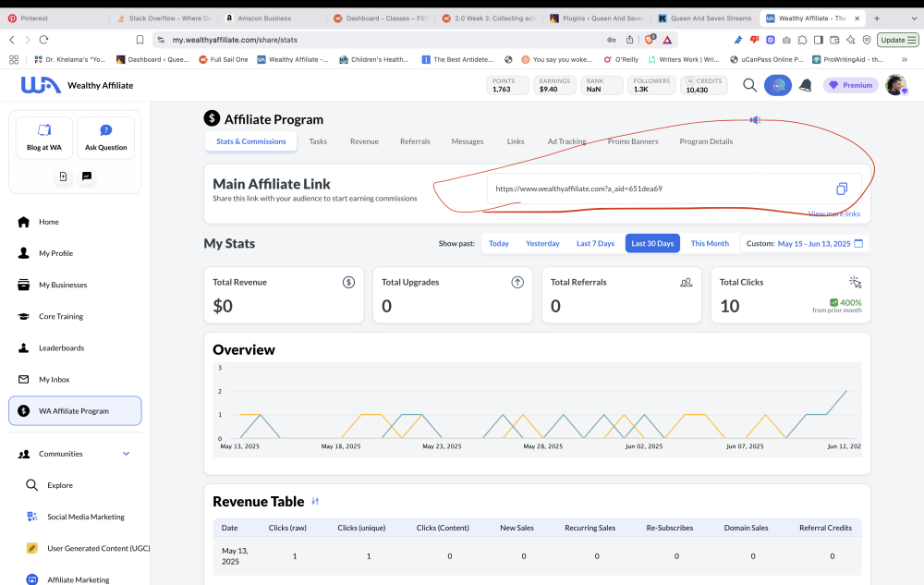Open user profile avatar menu
The image size is (924, 585).
[x=895, y=85]
